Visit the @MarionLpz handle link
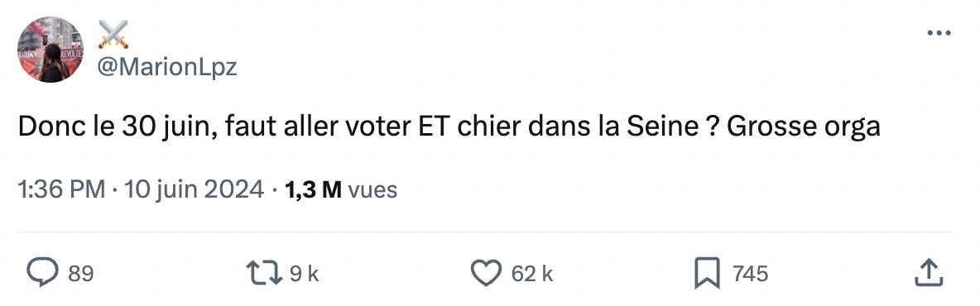Screen dimensions: 980x306 click(x=167, y=66)
